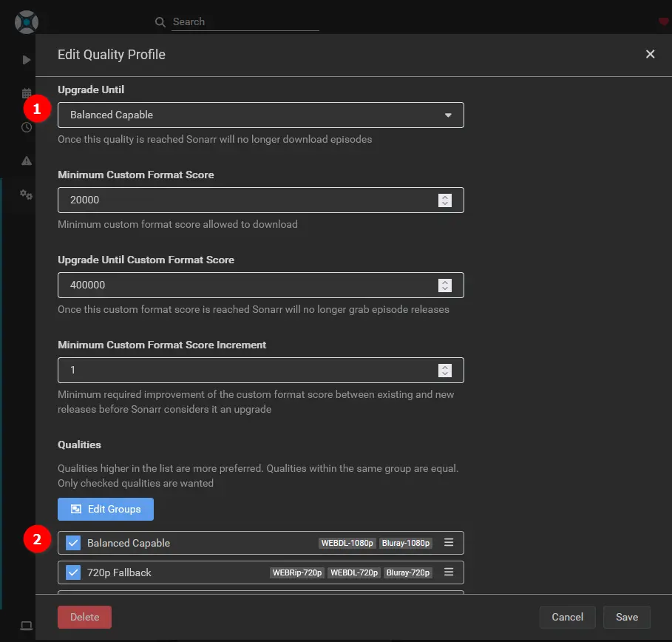Image resolution: width=672 pixels, height=642 pixels.
Task: Click the Balanced Capable quality label
Action: [129, 543]
